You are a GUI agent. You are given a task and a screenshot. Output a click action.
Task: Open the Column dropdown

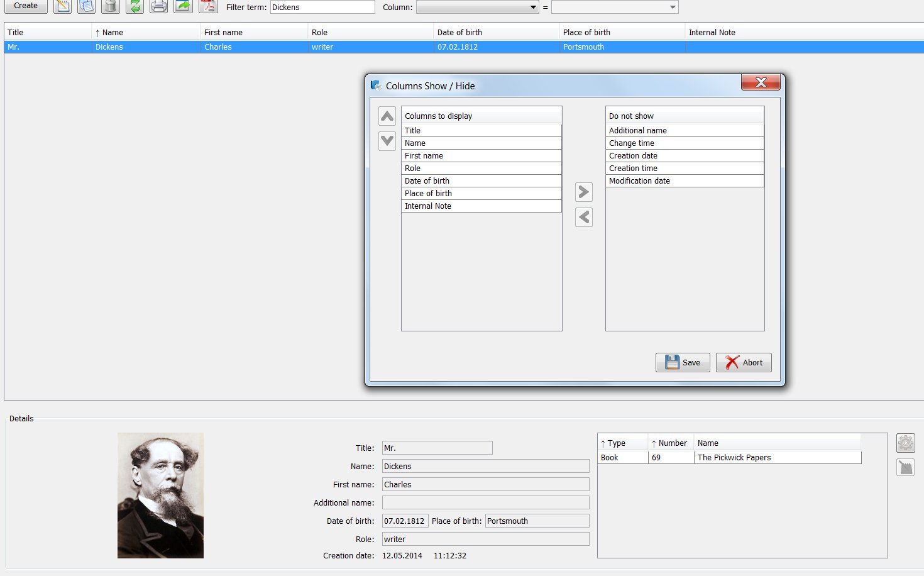[478, 8]
